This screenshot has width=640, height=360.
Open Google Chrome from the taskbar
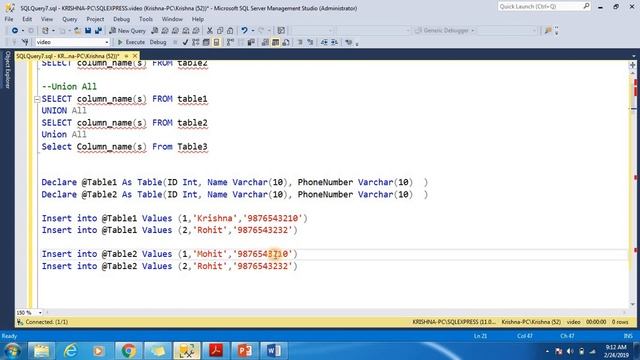[x=129, y=351]
